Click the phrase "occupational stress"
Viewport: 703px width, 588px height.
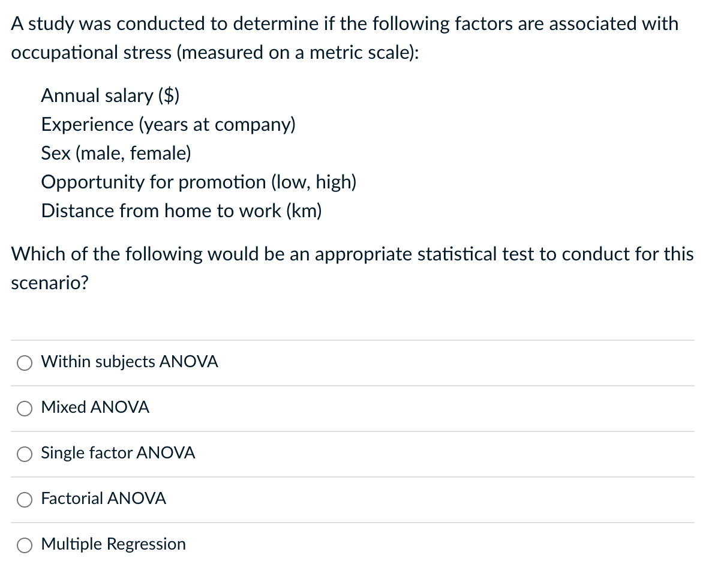[x=91, y=52]
